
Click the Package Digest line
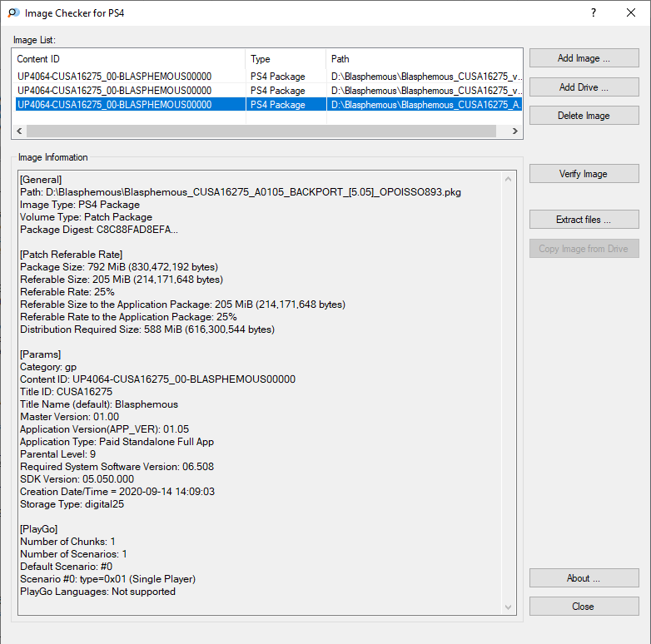[x=99, y=230]
